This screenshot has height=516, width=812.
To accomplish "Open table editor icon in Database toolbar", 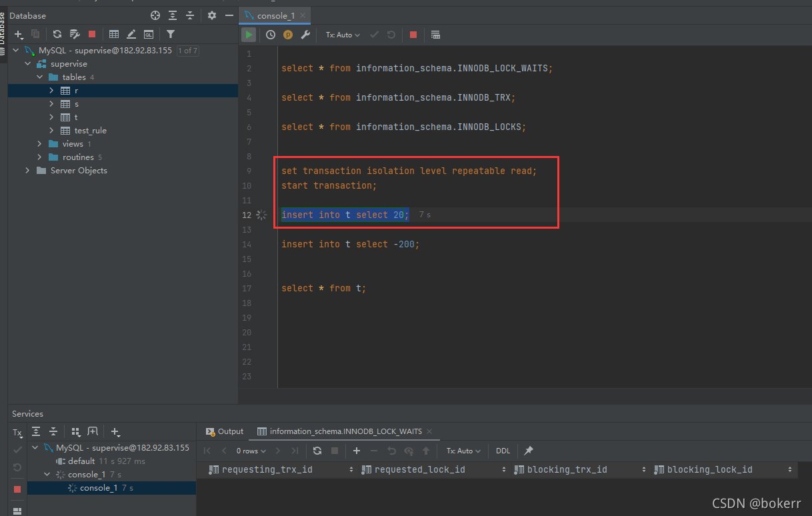I will point(114,34).
